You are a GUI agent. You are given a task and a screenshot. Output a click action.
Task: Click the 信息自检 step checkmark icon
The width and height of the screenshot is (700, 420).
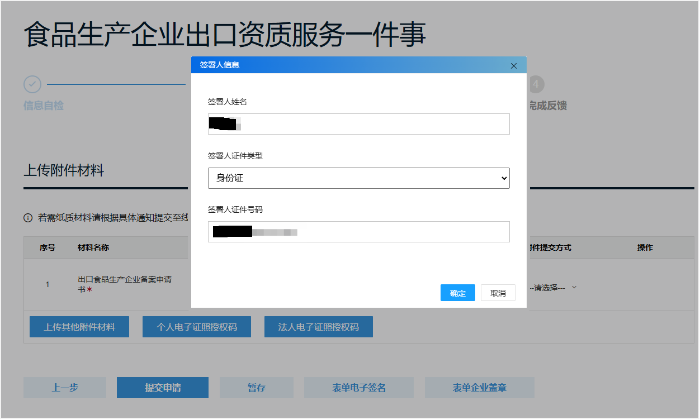click(32, 84)
